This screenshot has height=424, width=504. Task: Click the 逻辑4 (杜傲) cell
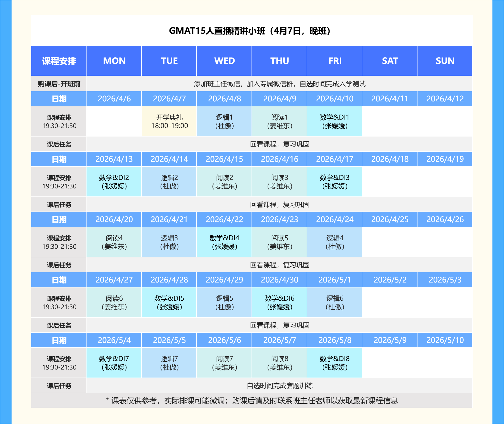pos(335,242)
